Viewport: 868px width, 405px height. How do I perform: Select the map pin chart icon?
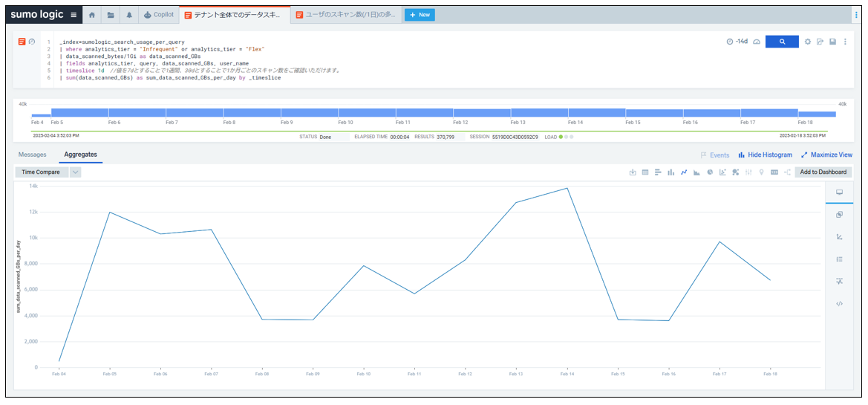coord(762,172)
